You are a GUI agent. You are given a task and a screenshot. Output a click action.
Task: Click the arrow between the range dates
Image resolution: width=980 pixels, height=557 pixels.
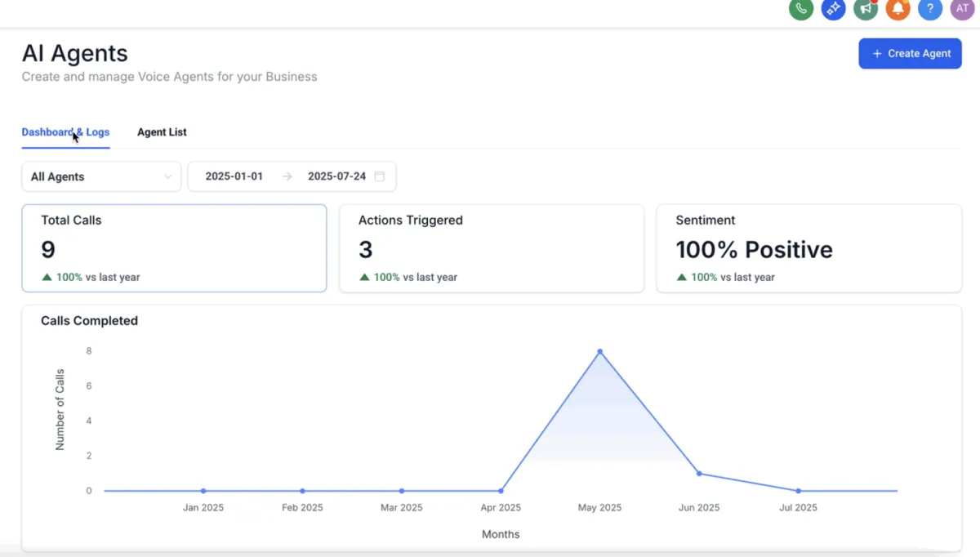point(287,176)
